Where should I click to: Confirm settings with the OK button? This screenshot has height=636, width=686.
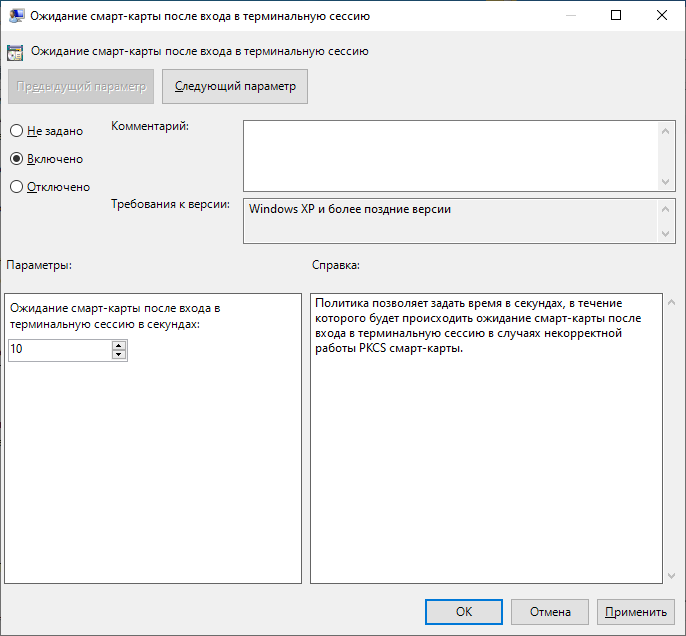(x=464, y=612)
